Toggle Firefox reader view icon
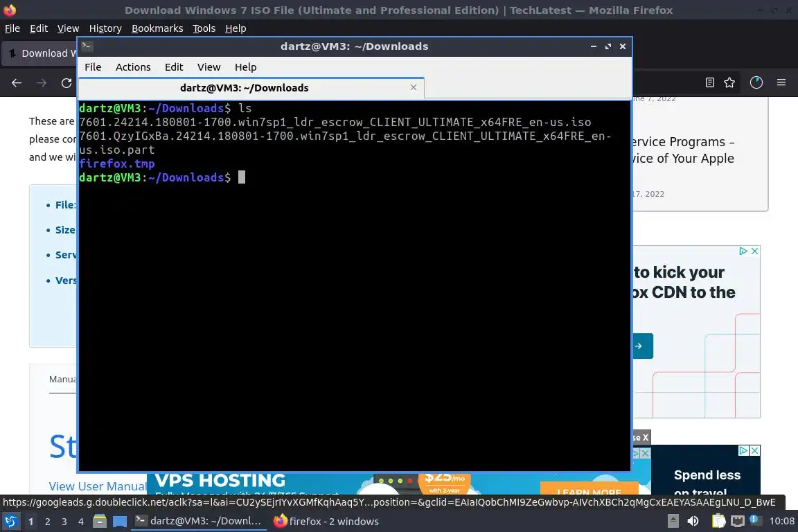The image size is (798, 532). coord(710,82)
